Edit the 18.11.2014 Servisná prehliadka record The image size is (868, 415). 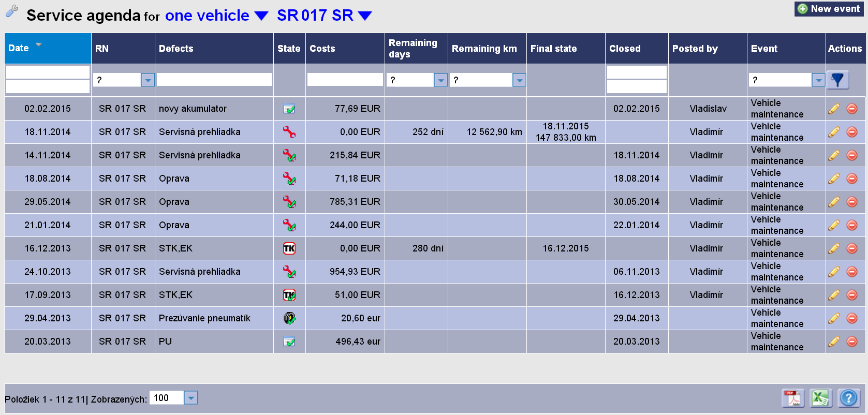834,132
